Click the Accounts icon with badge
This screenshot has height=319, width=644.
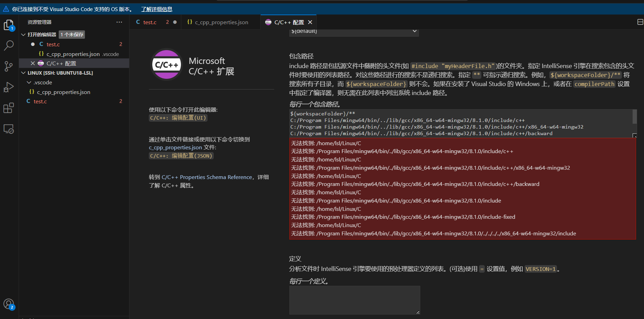(x=9, y=304)
